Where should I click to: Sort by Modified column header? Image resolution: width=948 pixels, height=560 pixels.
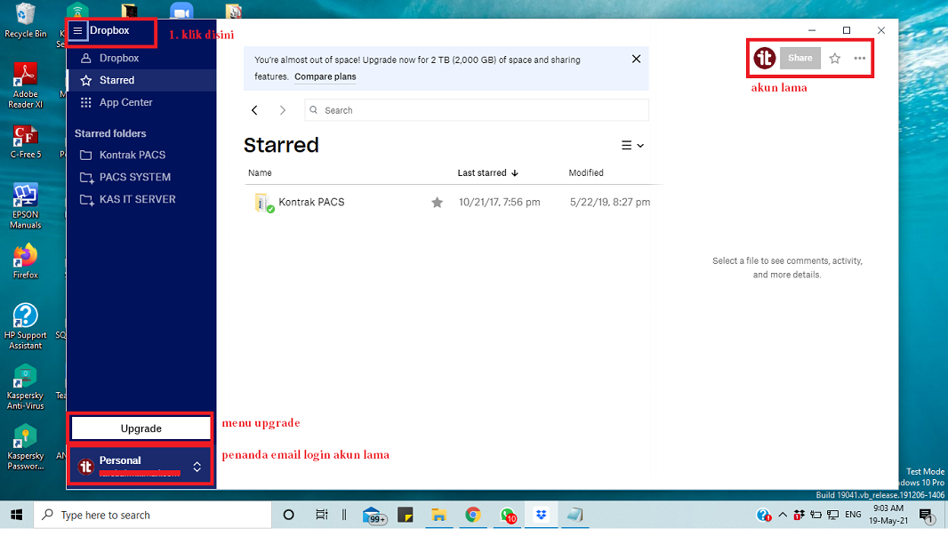(x=586, y=172)
